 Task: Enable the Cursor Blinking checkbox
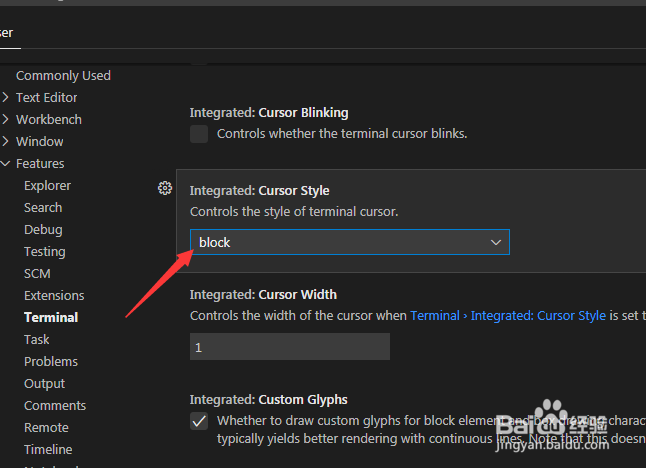coord(199,134)
